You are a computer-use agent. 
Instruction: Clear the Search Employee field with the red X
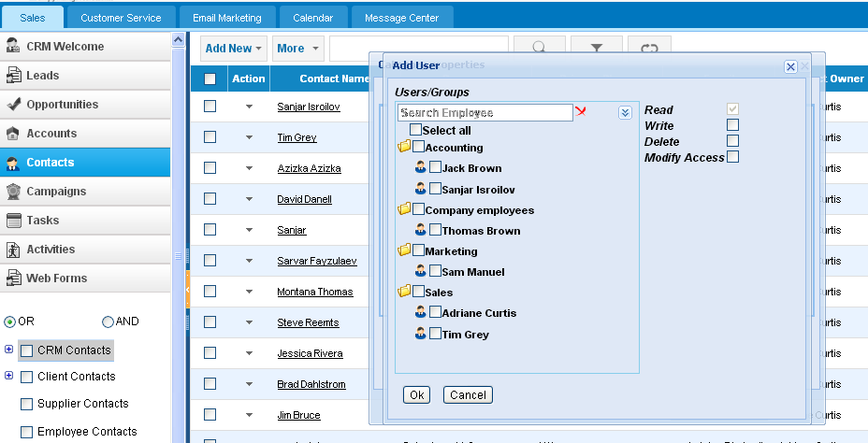pos(580,112)
